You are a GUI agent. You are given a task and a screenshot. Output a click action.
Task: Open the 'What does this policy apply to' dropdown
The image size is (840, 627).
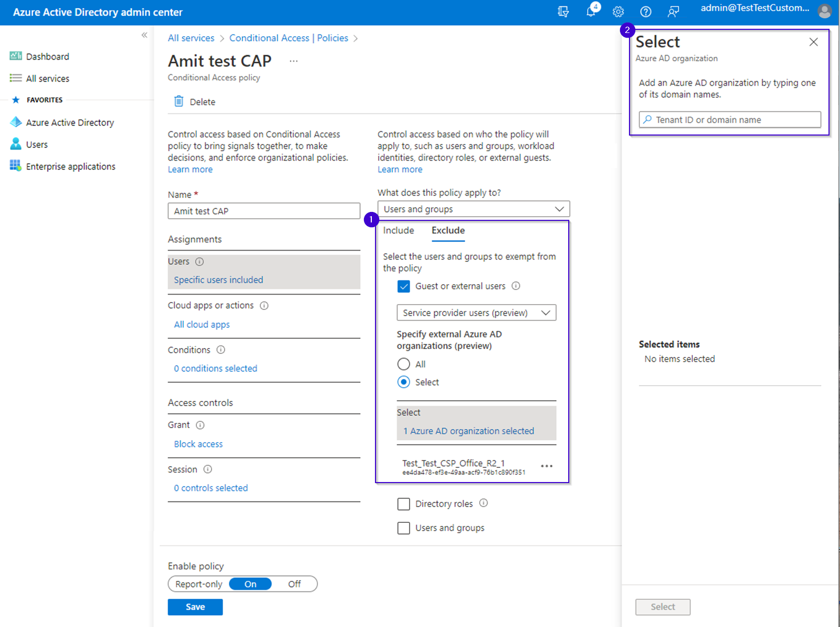(474, 209)
